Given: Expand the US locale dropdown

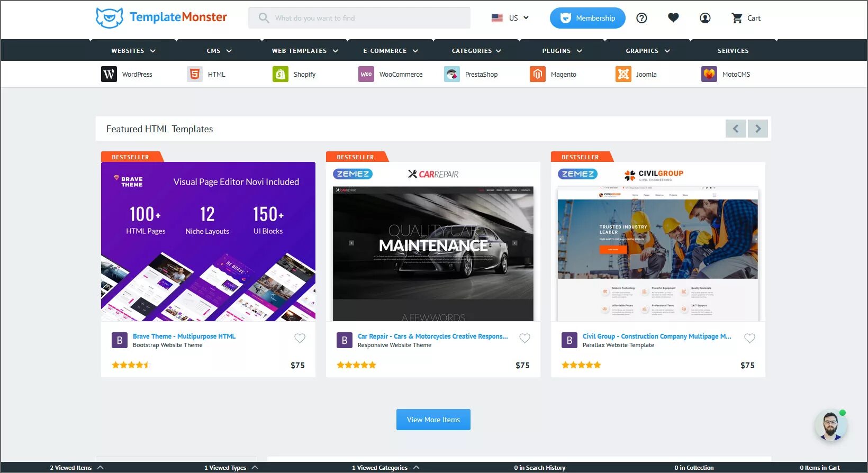Looking at the screenshot, I should (510, 18).
